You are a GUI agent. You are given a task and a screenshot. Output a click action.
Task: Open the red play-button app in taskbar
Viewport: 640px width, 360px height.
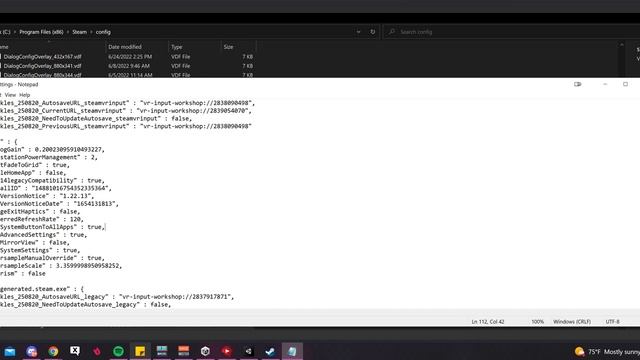point(227,351)
